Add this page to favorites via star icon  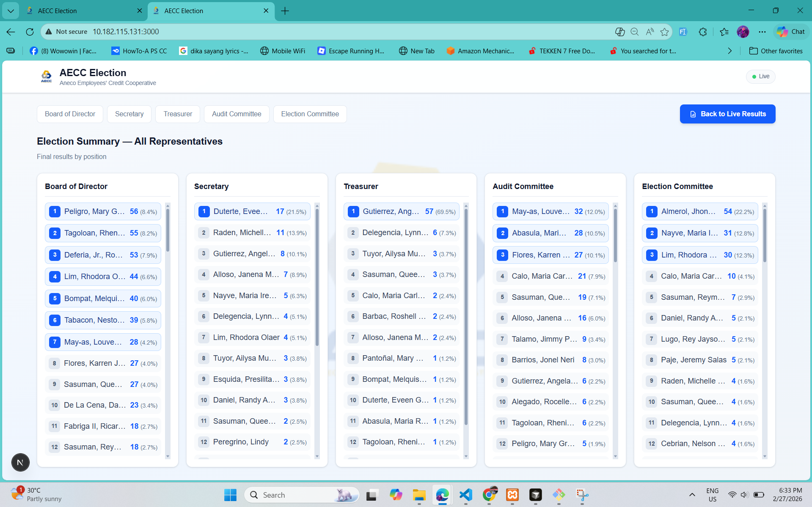tap(664, 32)
